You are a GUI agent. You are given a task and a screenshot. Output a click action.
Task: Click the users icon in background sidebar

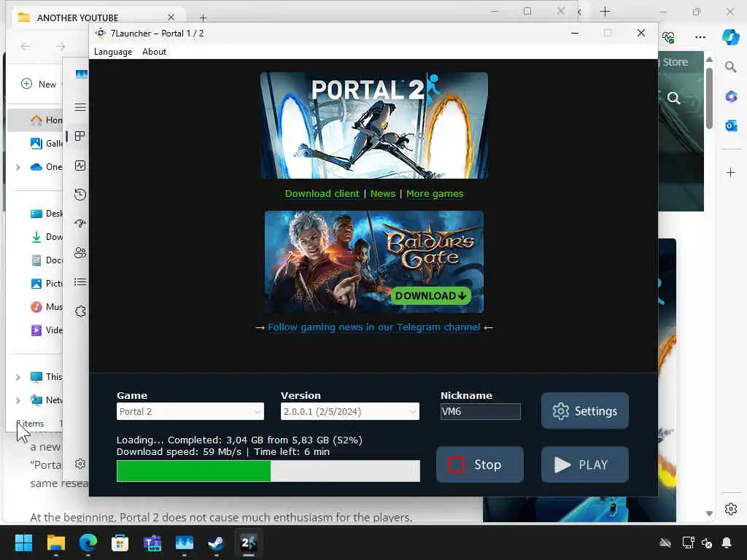[x=80, y=252]
